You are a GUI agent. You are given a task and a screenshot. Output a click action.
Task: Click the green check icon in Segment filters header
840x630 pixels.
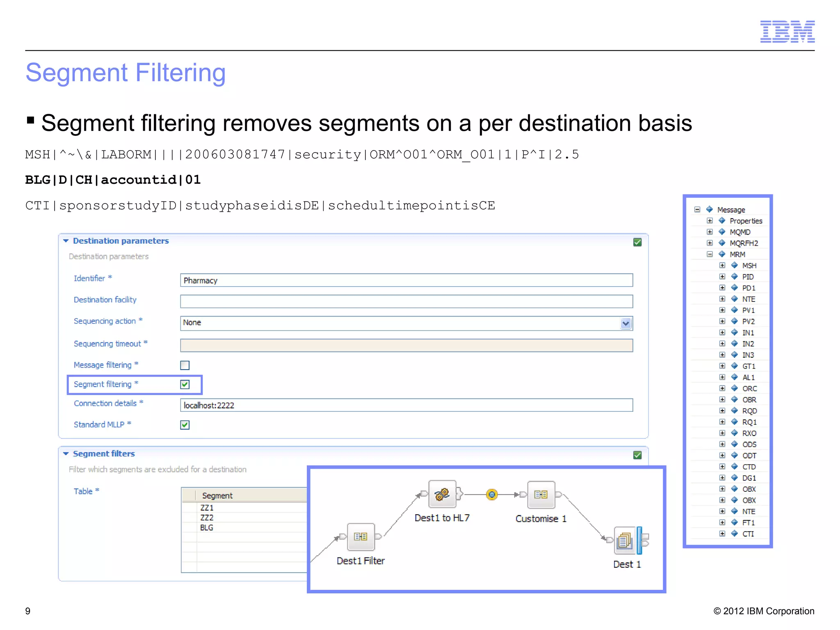coord(637,455)
